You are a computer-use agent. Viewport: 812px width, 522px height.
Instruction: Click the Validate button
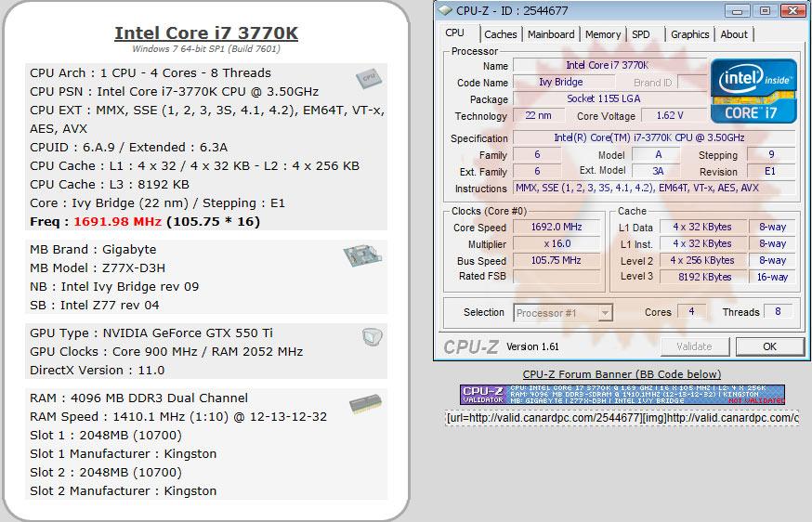(694, 346)
